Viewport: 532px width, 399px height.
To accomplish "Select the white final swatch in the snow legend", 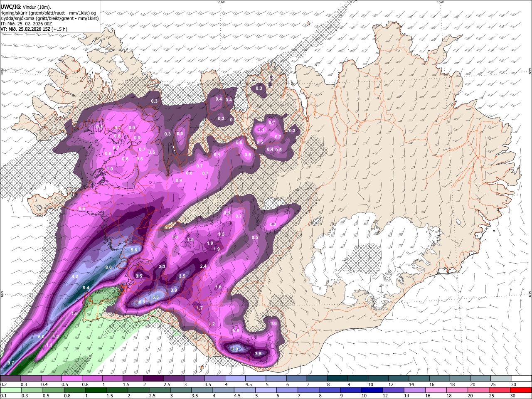I will pos(521,379).
